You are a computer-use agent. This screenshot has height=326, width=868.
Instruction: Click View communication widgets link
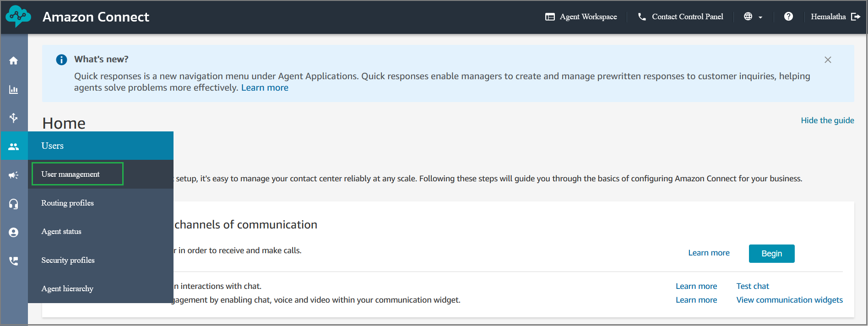click(789, 300)
